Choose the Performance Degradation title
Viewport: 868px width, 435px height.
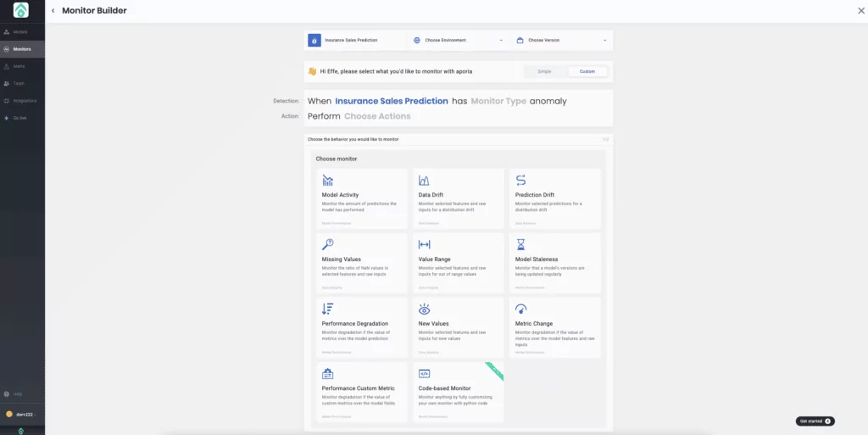(355, 324)
